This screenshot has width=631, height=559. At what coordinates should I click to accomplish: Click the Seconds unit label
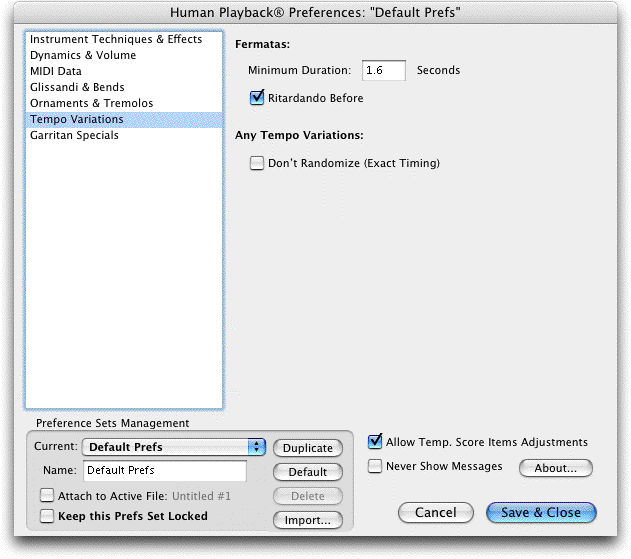(438, 70)
